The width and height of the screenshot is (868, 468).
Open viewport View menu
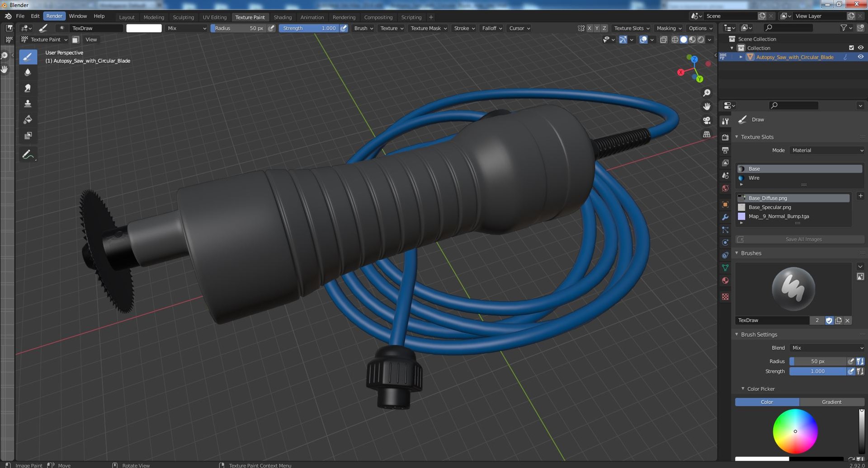pos(91,40)
